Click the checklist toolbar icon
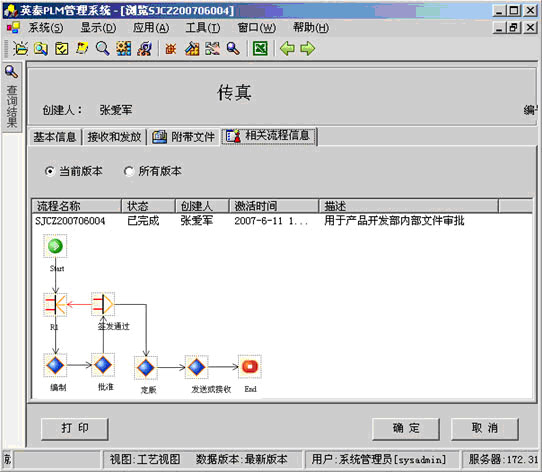The image size is (542, 472). 62,49
